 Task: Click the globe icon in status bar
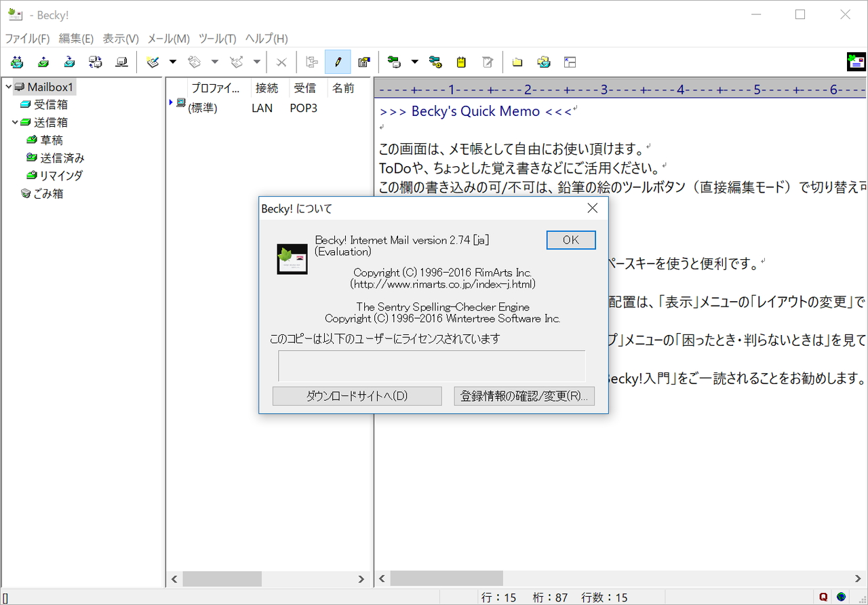(x=842, y=597)
